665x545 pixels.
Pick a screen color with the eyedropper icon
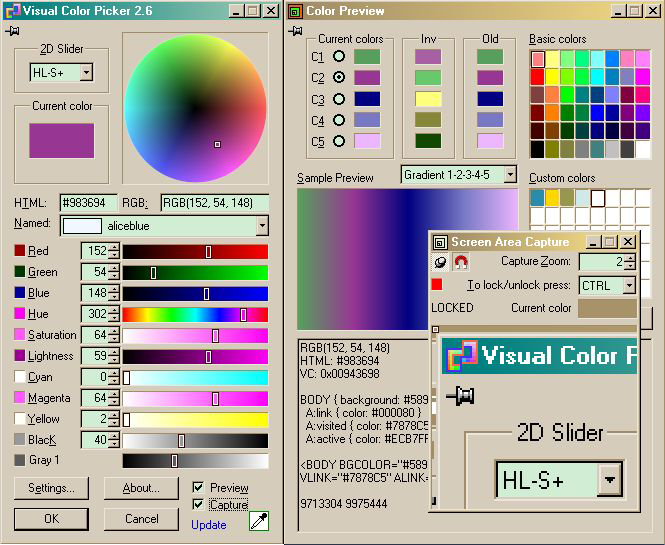click(x=259, y=521)
